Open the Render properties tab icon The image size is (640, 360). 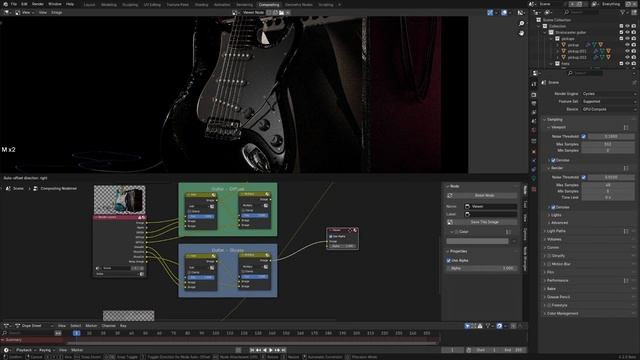point(534,95)
